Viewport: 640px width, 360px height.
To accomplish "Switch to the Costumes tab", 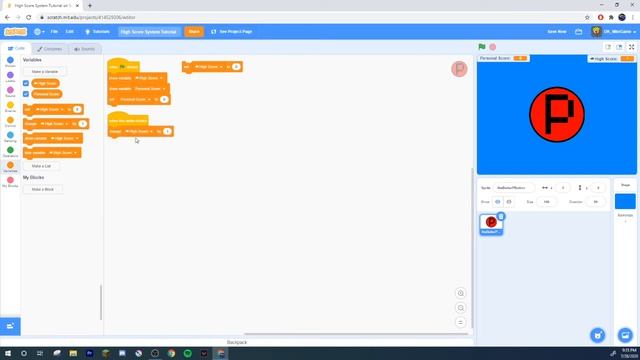I will (x=49, y=49).
